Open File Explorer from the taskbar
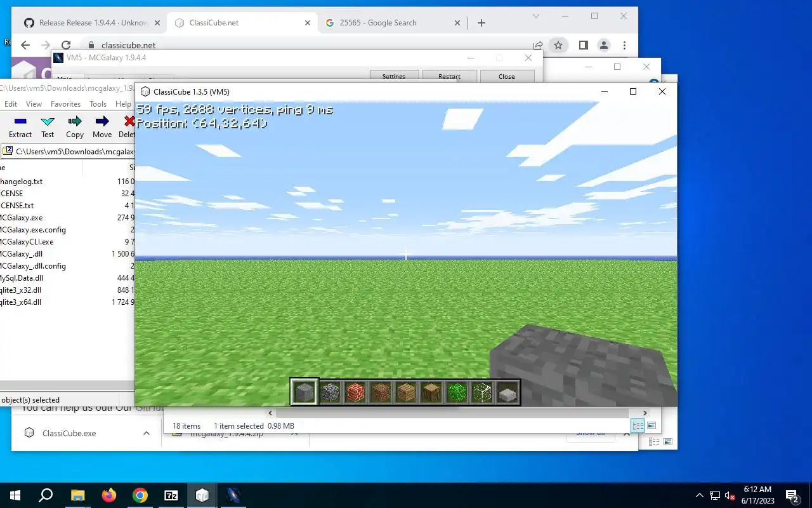This screenshot has width=812, height=508. coord(77,495)
